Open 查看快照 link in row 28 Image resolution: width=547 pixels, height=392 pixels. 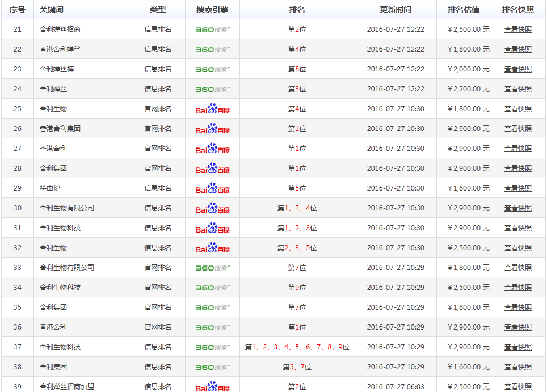click(x=517, y=168)
